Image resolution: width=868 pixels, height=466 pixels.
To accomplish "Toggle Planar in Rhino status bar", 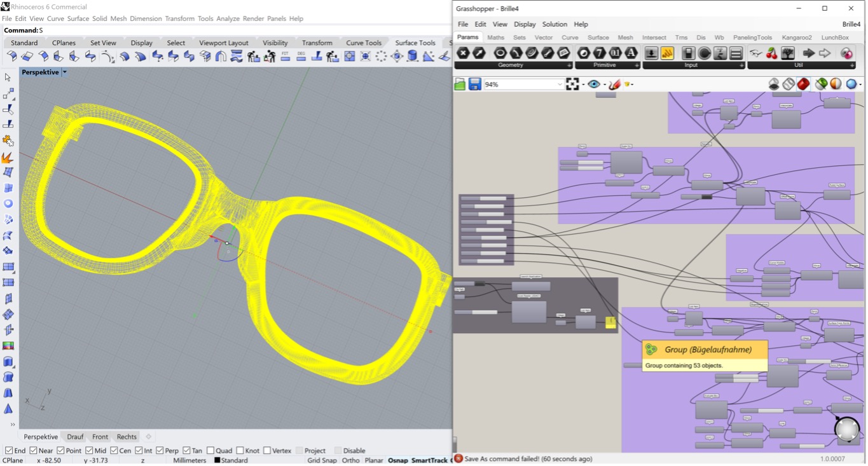I will pos(374,460).
